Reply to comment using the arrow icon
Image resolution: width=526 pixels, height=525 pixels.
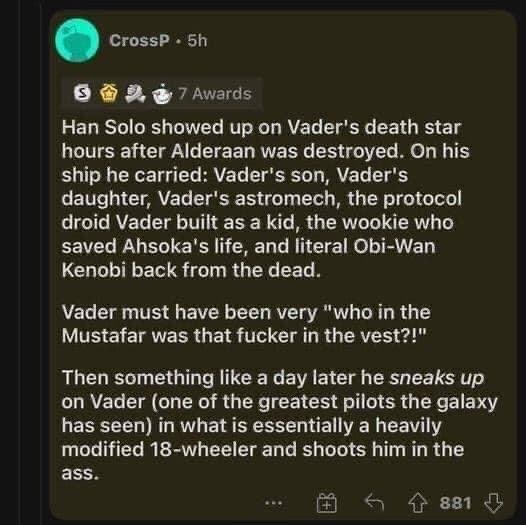tap(374, 502)
